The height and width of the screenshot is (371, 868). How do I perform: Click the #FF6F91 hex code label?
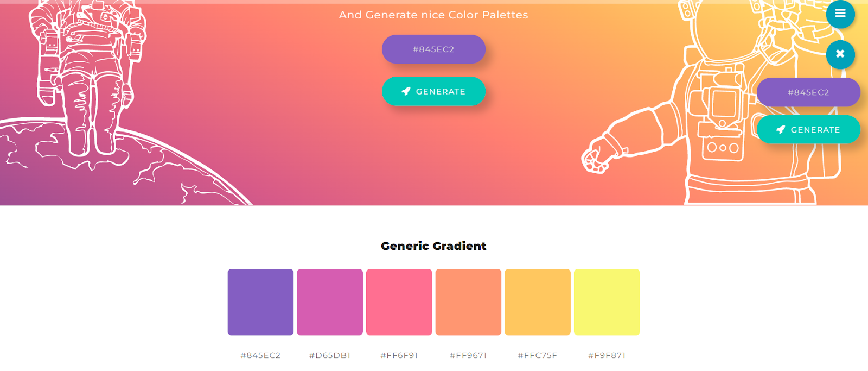click(x=399, y=355)
